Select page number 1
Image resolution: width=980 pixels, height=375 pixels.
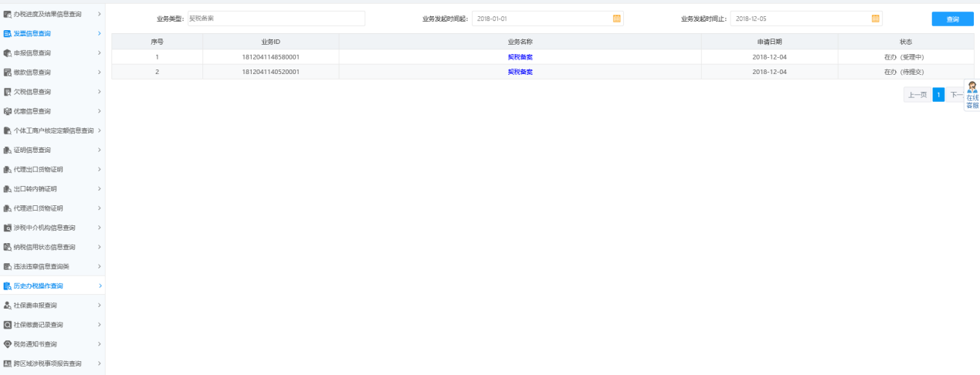[938, 95]
